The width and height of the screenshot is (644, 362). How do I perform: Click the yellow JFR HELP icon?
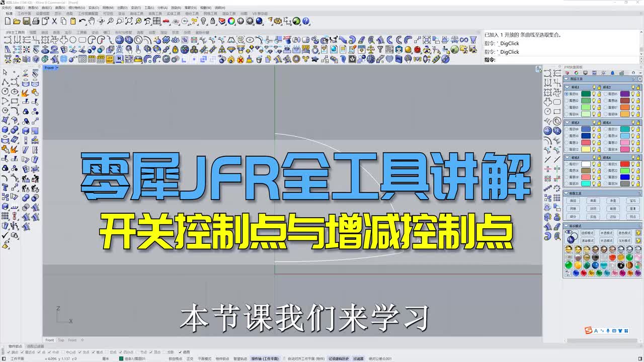tap(109, 59)
